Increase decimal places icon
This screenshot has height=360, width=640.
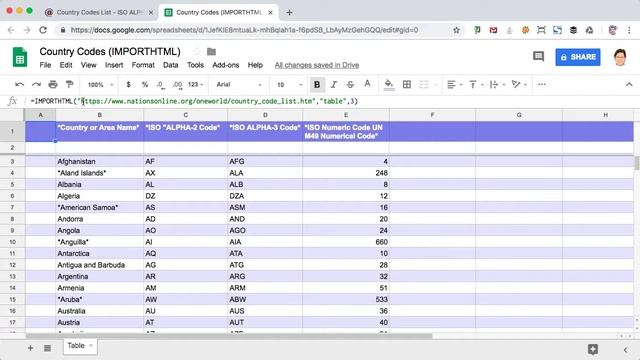coord(177,84)
